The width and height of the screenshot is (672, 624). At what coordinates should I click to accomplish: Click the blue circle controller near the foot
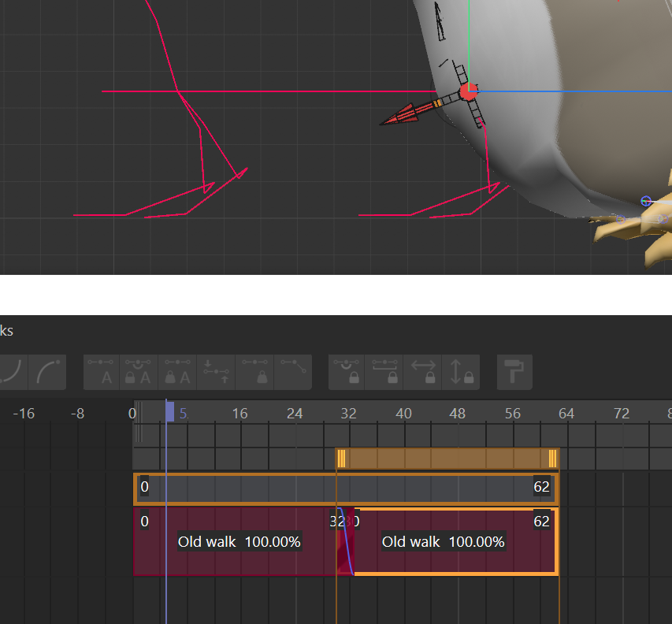(646, 201)
